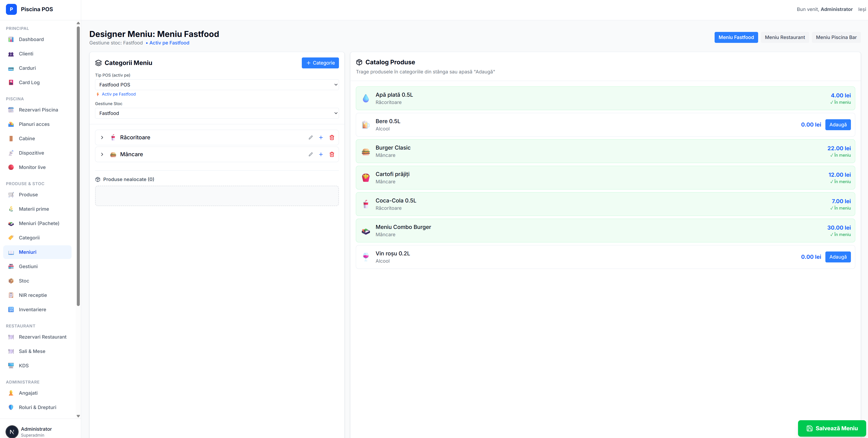Select the Coca-Cola 0.5L product card
Screen dimensions: 868x438
(x=605, y=204)
